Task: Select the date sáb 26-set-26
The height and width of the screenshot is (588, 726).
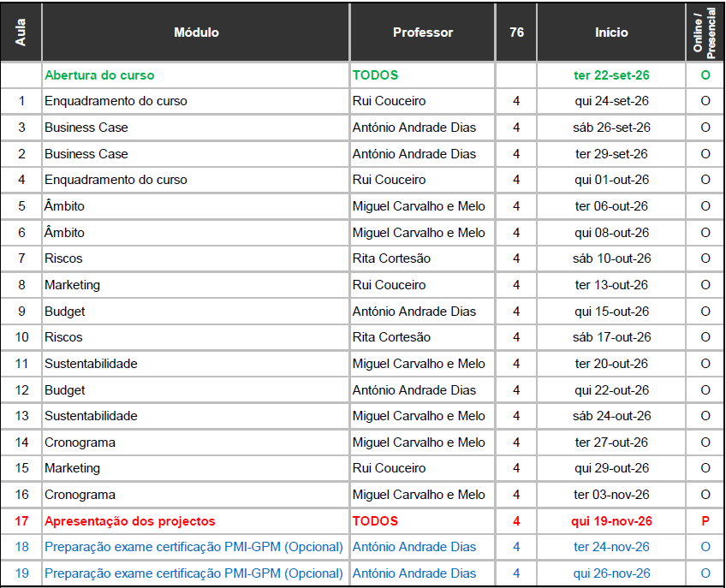Action: point(611,128)
